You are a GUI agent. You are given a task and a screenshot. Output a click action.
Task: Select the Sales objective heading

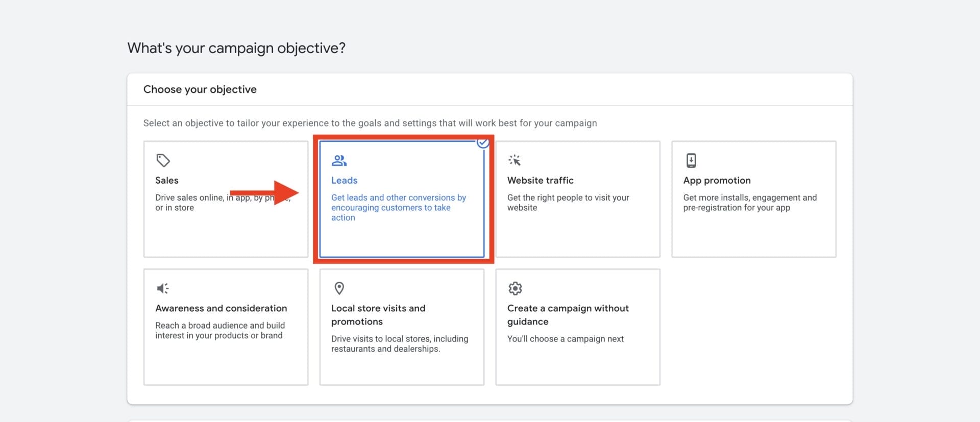[x=167, y=180]
